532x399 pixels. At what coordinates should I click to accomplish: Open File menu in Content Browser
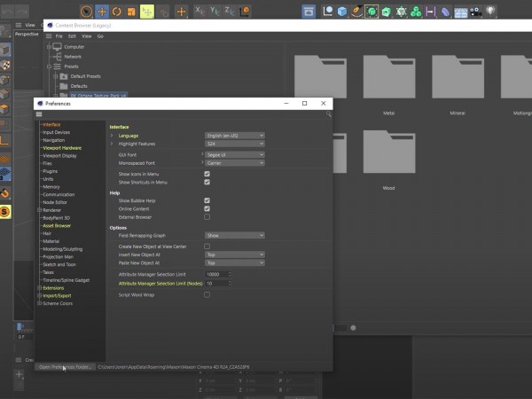[59, 36]
